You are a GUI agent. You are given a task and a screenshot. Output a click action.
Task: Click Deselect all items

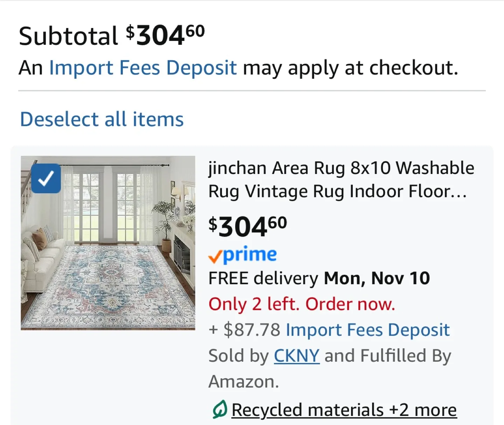101,119
